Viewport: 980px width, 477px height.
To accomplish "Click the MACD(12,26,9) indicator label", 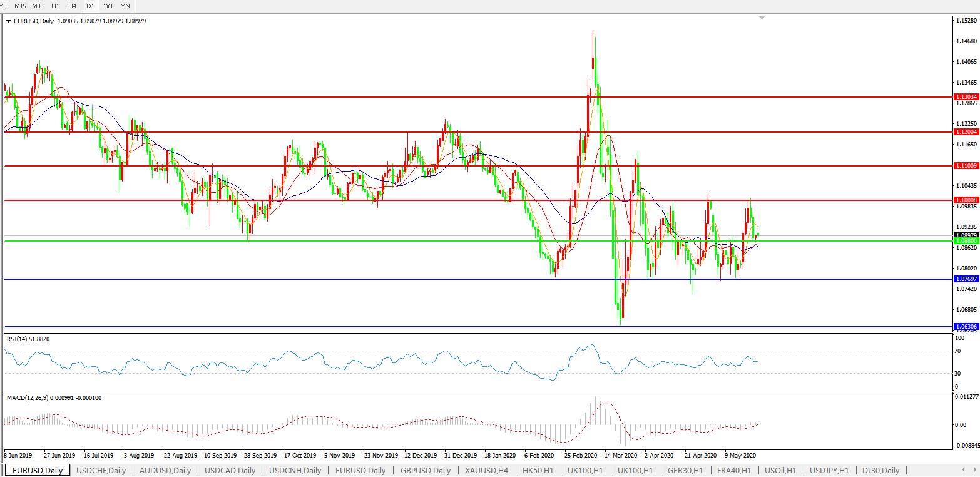I will (54, 397).
